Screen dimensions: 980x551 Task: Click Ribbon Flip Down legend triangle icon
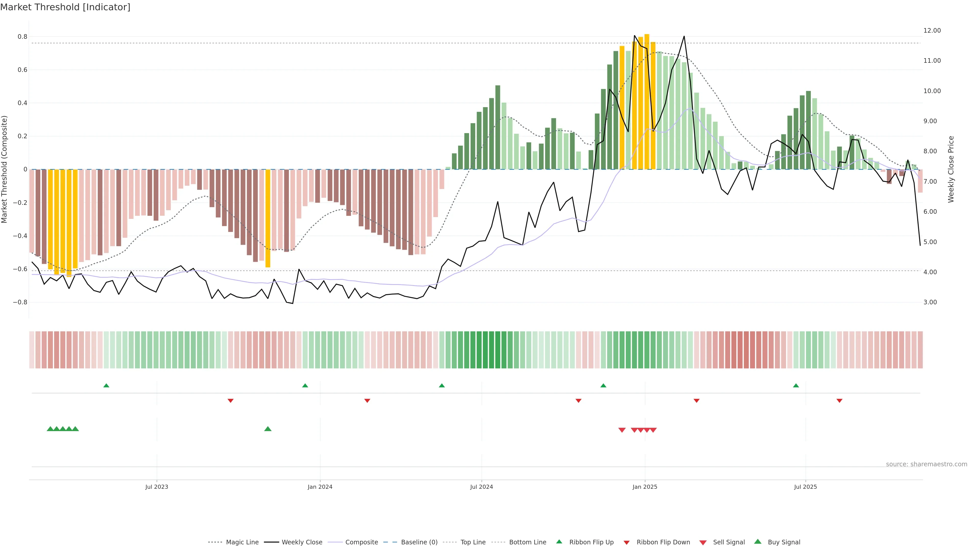click(626, 543)
